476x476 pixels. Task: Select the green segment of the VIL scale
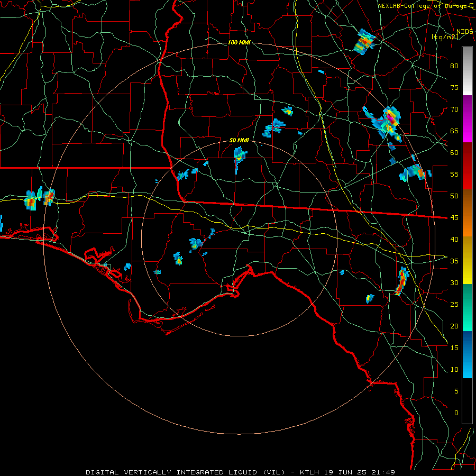467,307
